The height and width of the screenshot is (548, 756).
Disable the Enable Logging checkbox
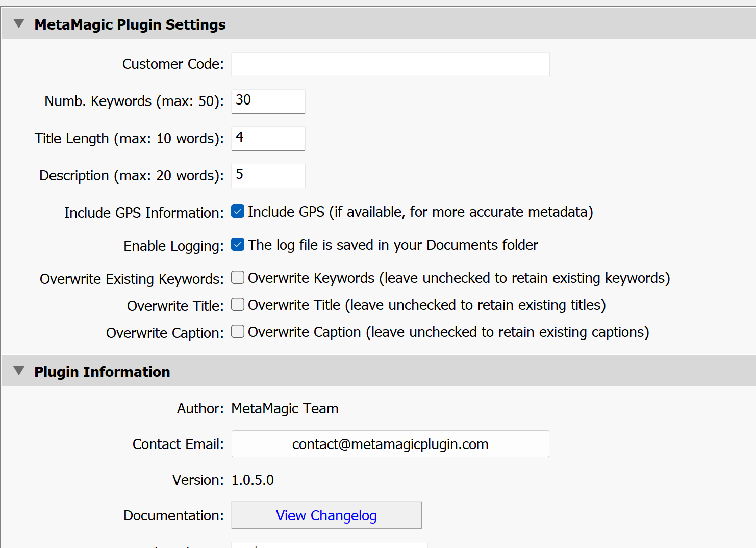(x=238, y=244)
